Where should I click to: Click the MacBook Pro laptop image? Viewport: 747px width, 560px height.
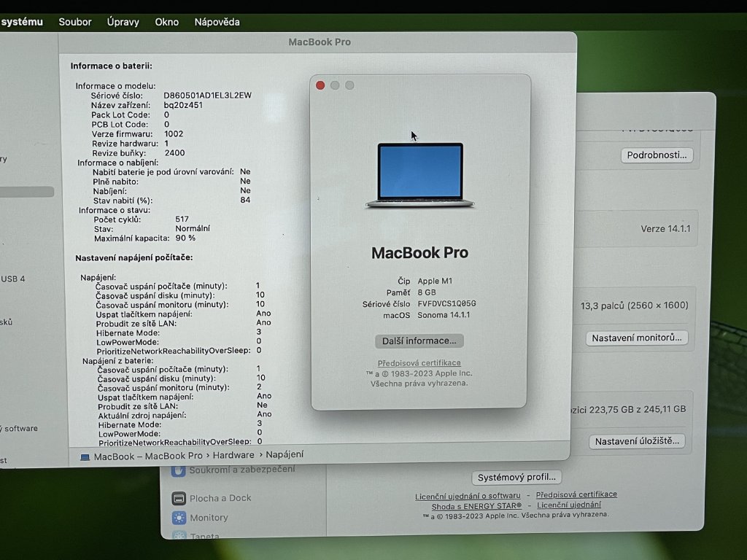click(x=419, y=175)
